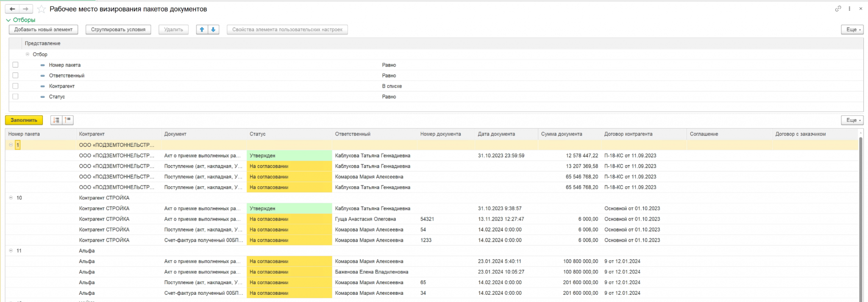Collapse package group 10 in the table
This screenshot has height=302, width=868.
pos(11,198)
